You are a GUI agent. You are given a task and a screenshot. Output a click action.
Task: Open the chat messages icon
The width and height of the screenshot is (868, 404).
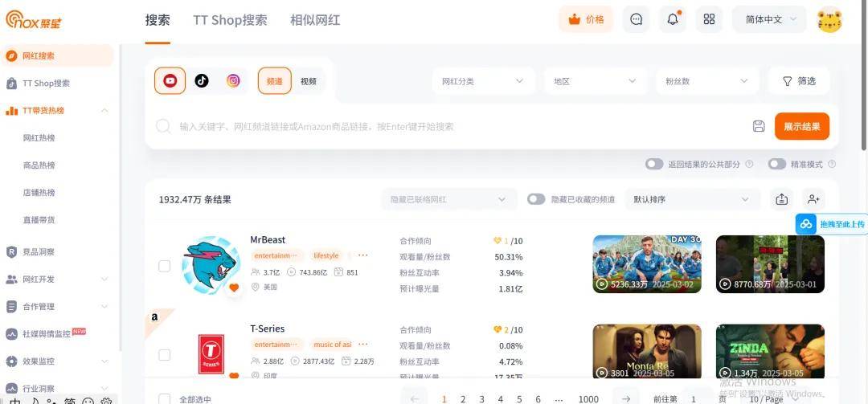(x=637, y=19)
